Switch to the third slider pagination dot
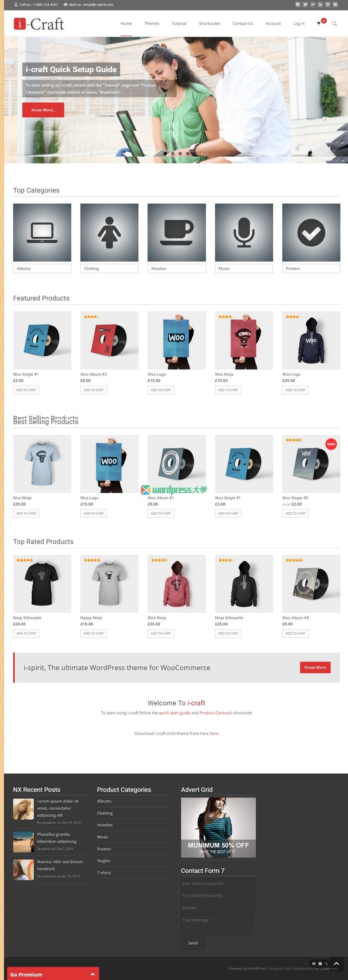 point(180,153)
